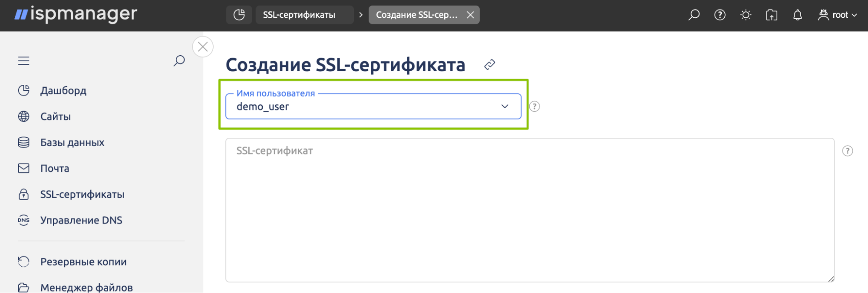Click the notifications bell icon

tap(797, 15)
